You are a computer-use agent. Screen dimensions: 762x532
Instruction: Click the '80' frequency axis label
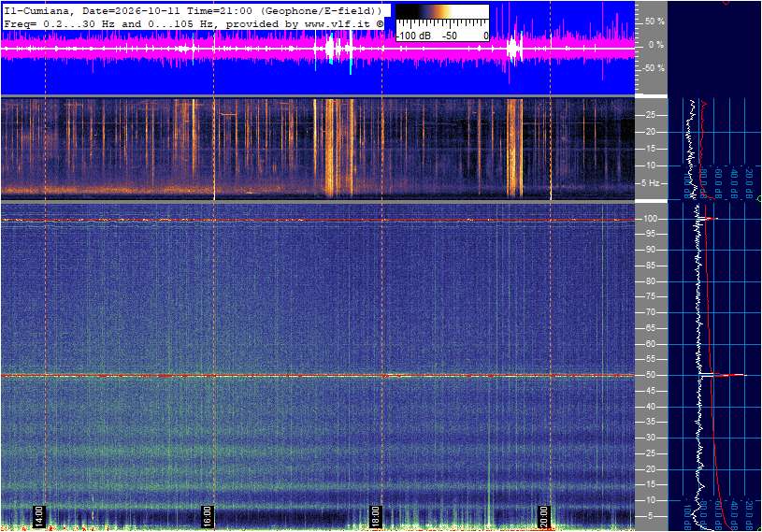(650, 281)
